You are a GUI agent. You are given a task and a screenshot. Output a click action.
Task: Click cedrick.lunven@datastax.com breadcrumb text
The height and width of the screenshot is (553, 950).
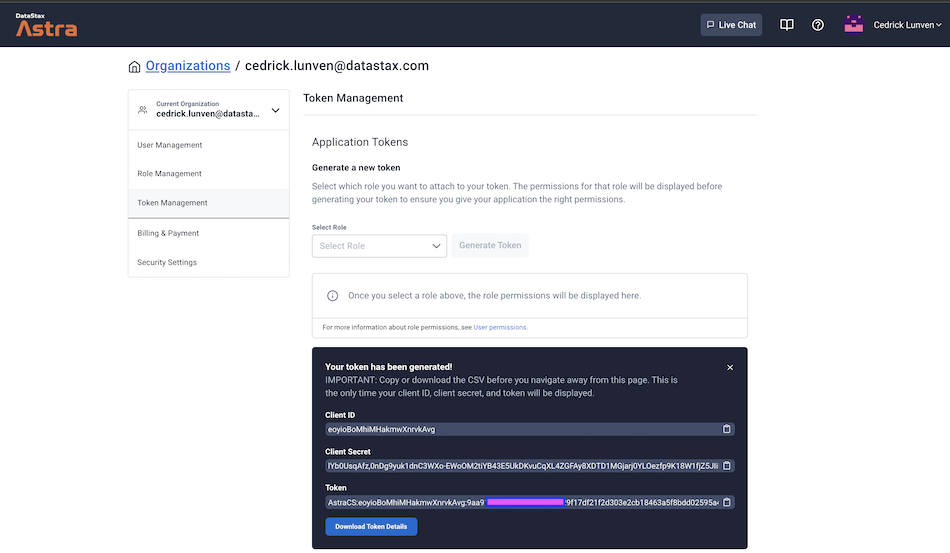pos(337,66)
